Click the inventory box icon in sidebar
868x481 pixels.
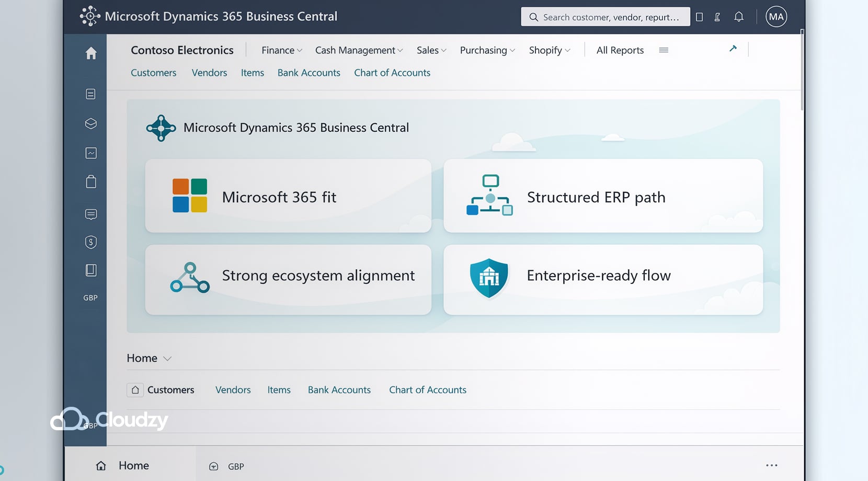pos(91,124)
